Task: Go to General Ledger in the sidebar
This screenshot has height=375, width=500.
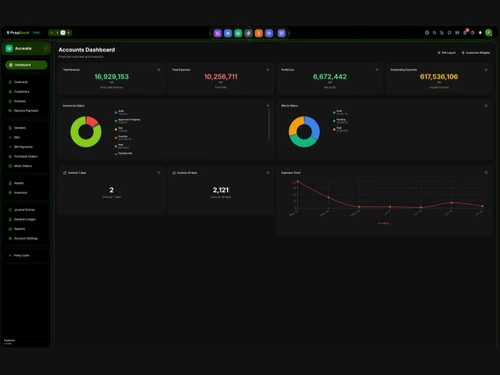Action: pos(25,219)
